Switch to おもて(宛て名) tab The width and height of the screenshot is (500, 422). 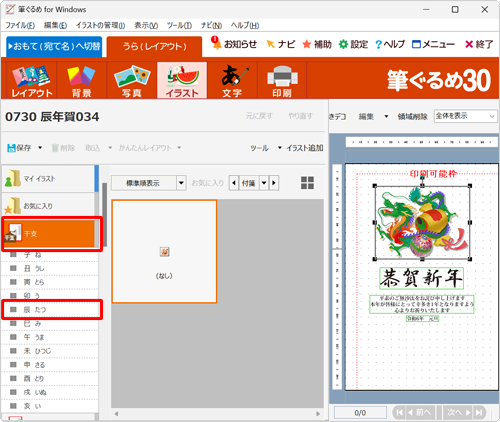tap(54, 46)
